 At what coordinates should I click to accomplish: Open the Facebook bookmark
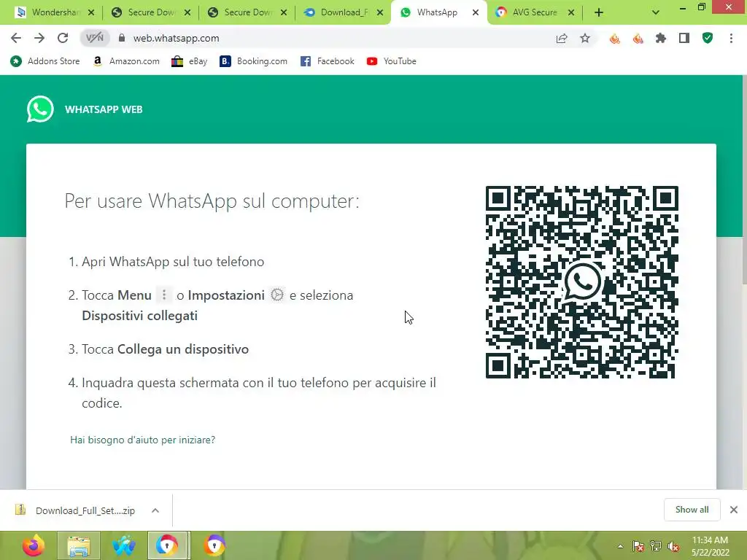[328, 61]
